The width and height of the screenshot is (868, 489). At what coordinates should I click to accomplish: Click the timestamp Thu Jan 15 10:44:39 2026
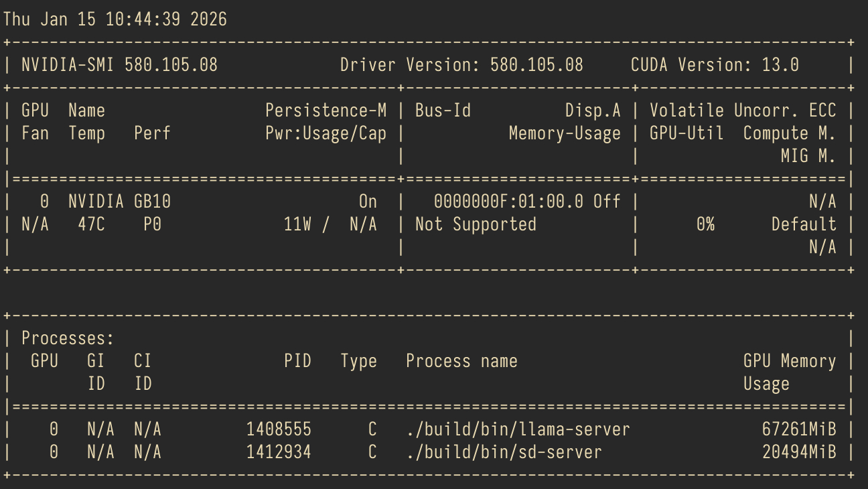click(115, 19)
